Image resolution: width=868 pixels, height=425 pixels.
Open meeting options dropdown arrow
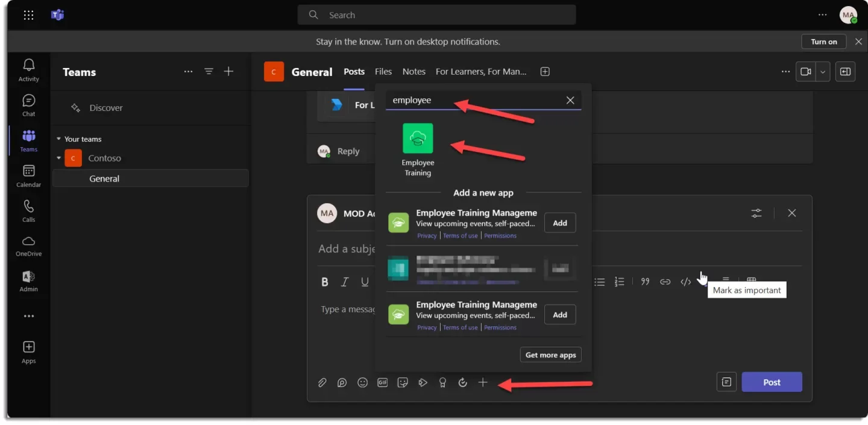823,71
